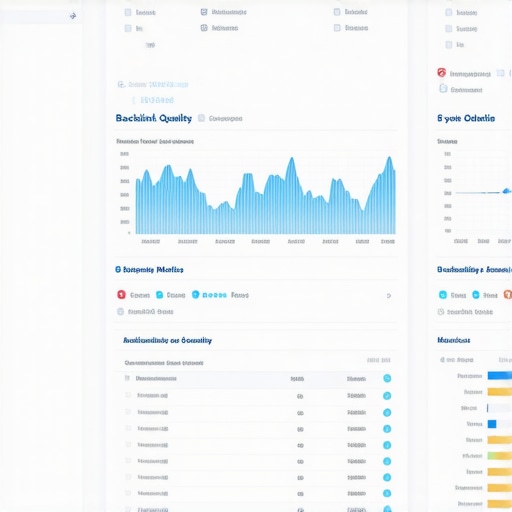Click the red badge icon in the main panel's legend row
This screenshot has width=512, height=512.
coord(121,295)
